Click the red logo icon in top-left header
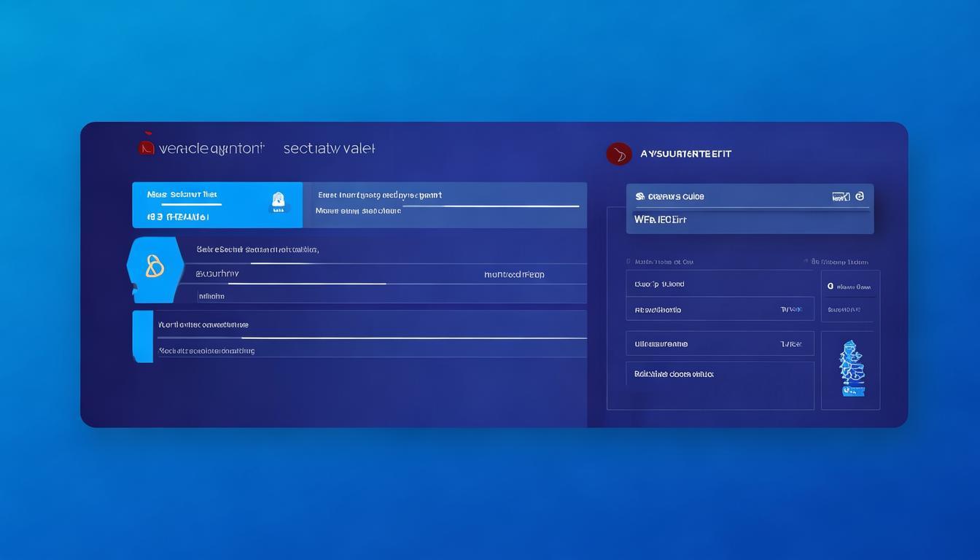Screen dimensions: 980x560 (x=147, y=147)
